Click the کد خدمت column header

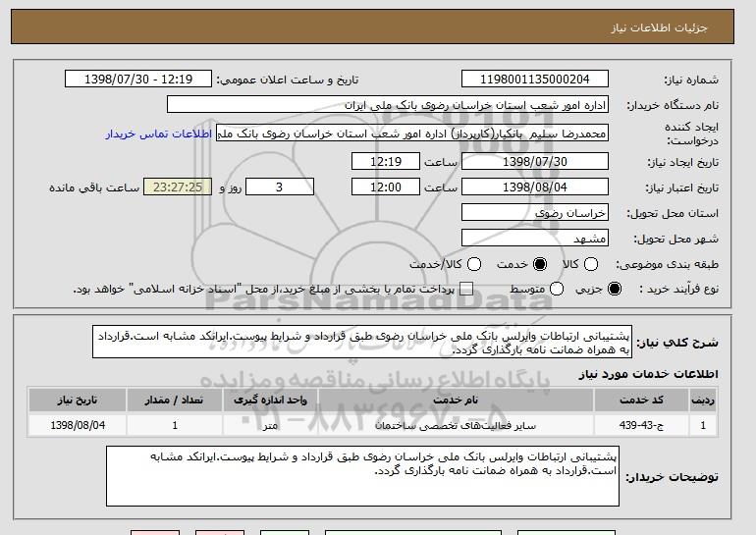point(642,401)
